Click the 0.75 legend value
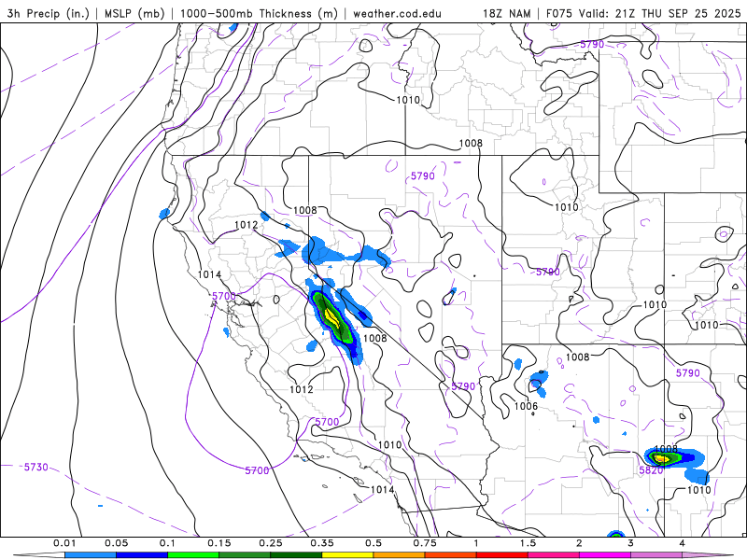The image size is (747, 560). (x=425, y=543)
